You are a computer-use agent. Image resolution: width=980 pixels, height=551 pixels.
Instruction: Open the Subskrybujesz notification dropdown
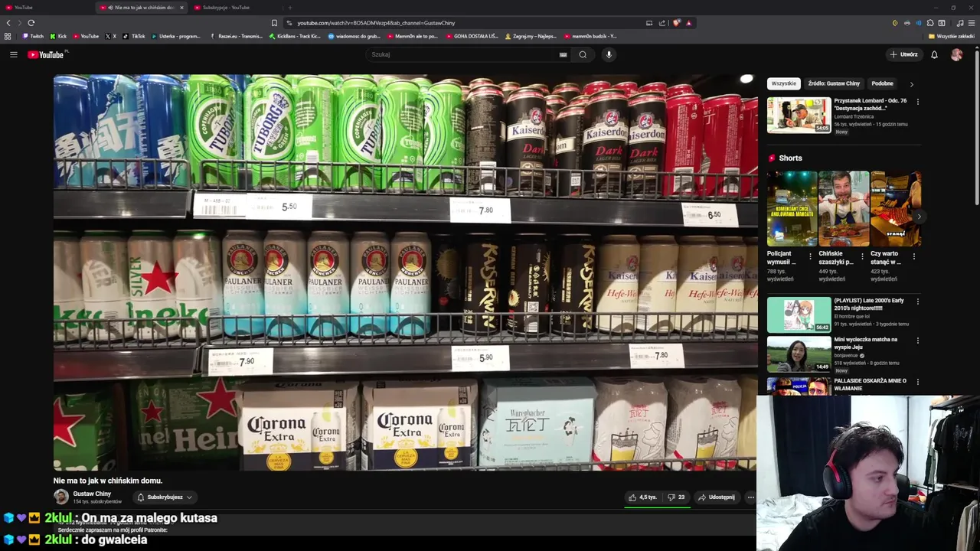coord(164,497)
